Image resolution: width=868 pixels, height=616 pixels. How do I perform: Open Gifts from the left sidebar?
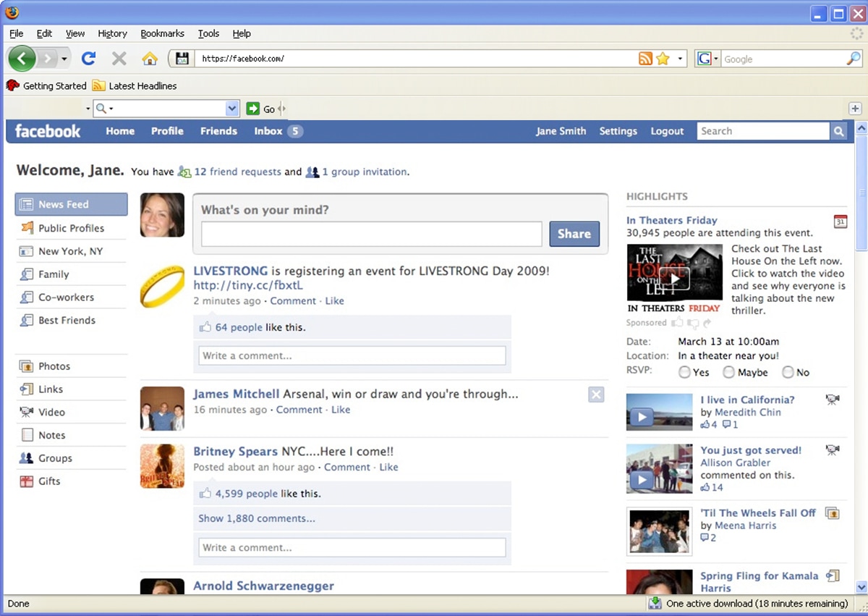tap(48, 481)
